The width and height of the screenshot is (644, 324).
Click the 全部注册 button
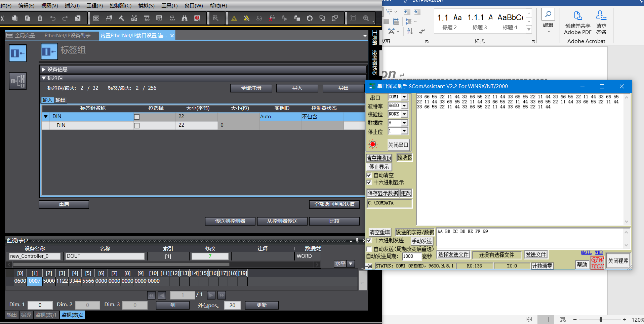point(251,88)
